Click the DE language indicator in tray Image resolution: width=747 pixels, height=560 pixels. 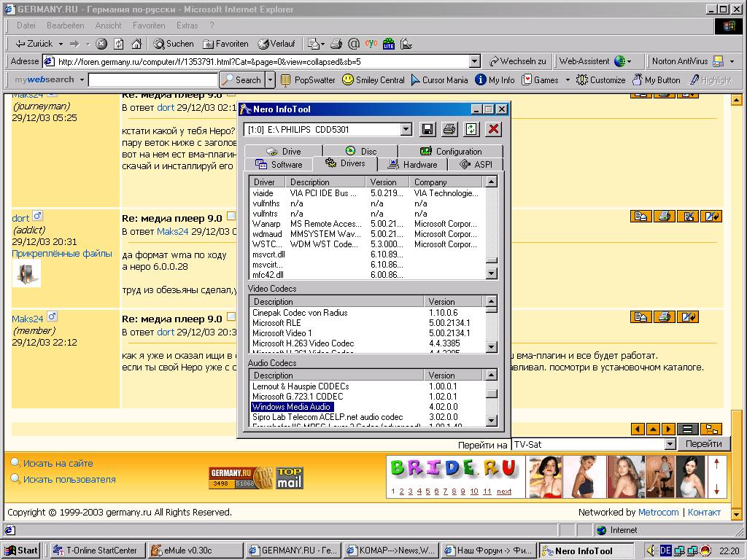(x=665, y=551)
